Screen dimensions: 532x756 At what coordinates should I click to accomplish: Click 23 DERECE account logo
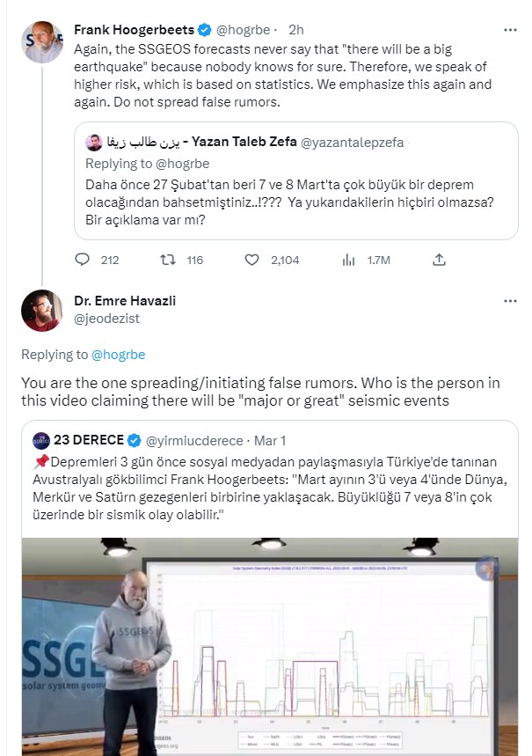coord(42,439)
